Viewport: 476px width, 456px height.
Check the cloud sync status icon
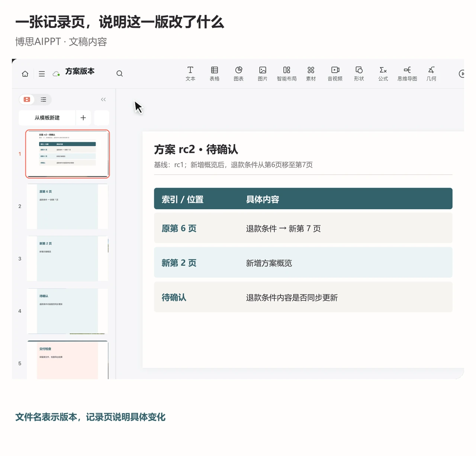56,74
